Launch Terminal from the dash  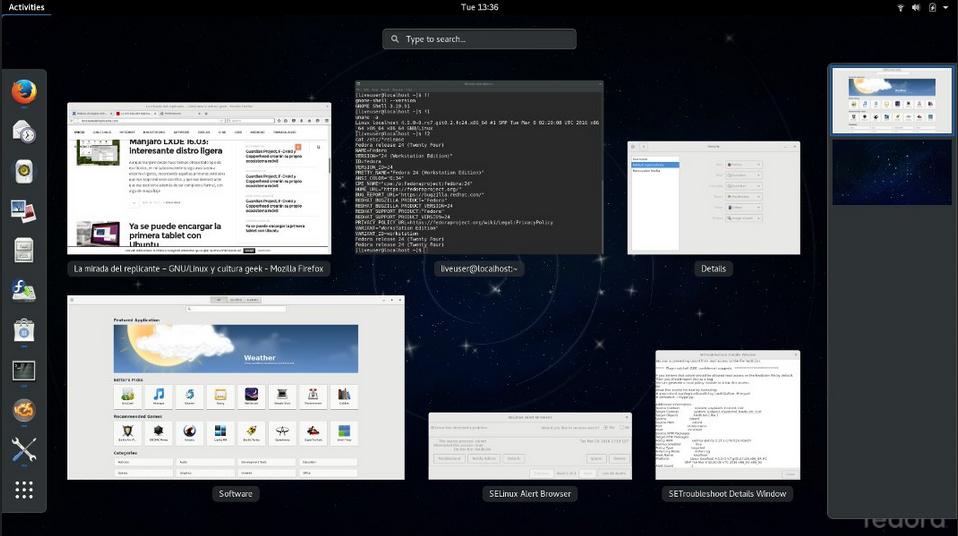(24, 370)
